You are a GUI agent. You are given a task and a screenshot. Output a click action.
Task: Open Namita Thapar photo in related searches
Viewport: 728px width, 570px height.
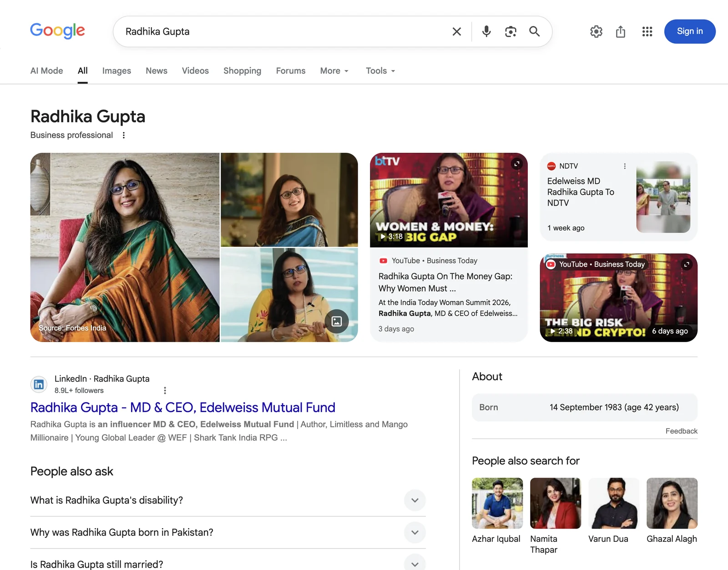556,503
